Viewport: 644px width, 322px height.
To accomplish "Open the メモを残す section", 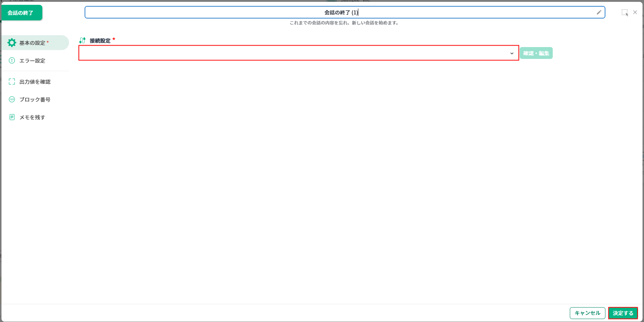I will (36, 117).
